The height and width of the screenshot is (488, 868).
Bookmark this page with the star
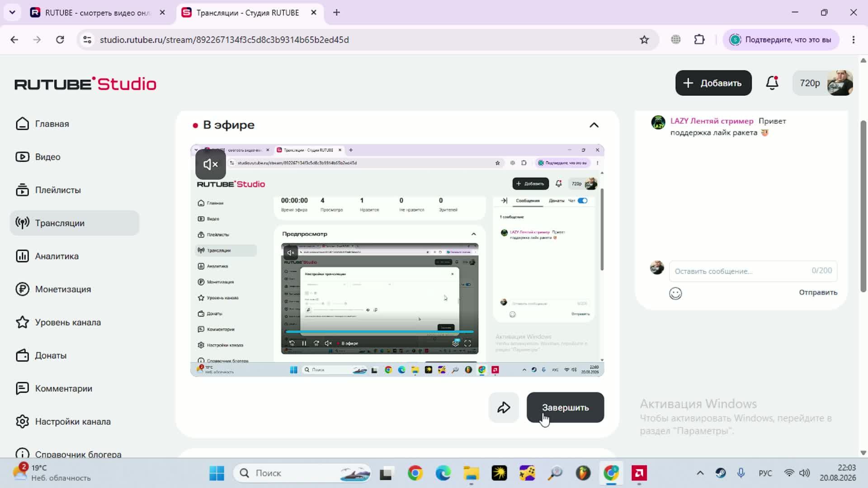[644, 40]
